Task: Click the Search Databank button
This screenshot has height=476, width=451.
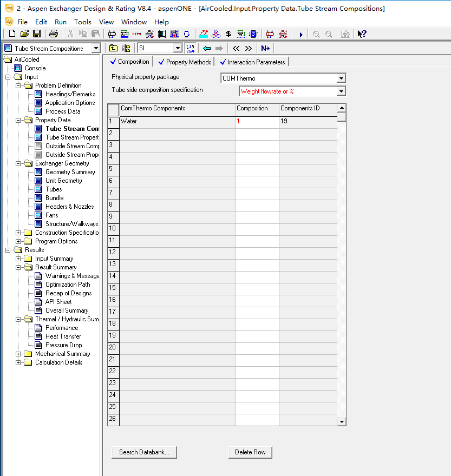Action: tap(144, 452)
